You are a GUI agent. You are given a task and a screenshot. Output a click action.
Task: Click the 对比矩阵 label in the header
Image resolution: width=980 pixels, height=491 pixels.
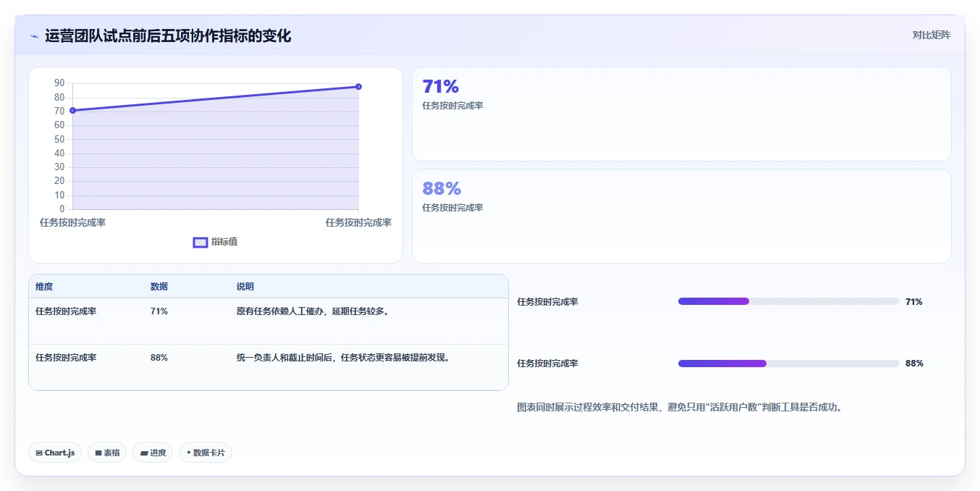click(x=931, y=35)
